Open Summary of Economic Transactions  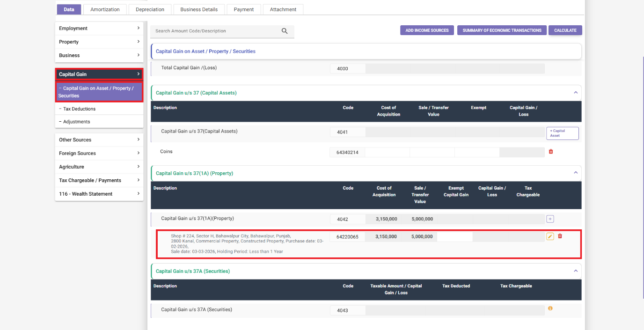[x=502, y=30]
